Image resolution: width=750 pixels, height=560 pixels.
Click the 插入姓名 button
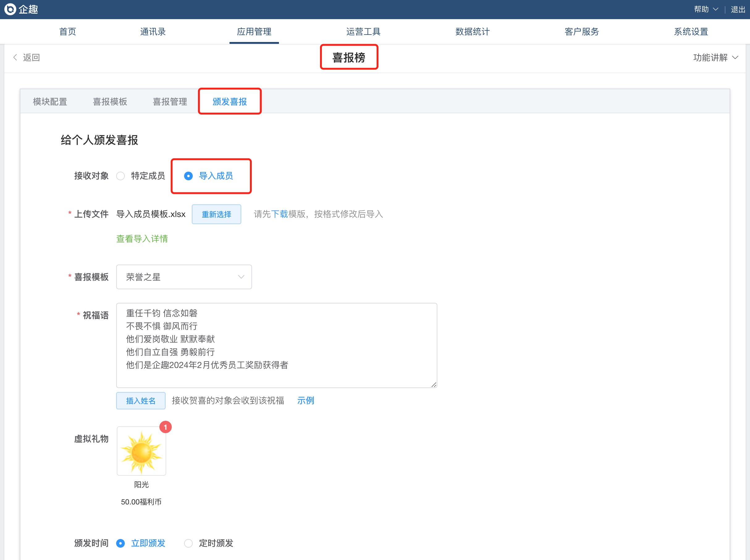pos(141,400)
